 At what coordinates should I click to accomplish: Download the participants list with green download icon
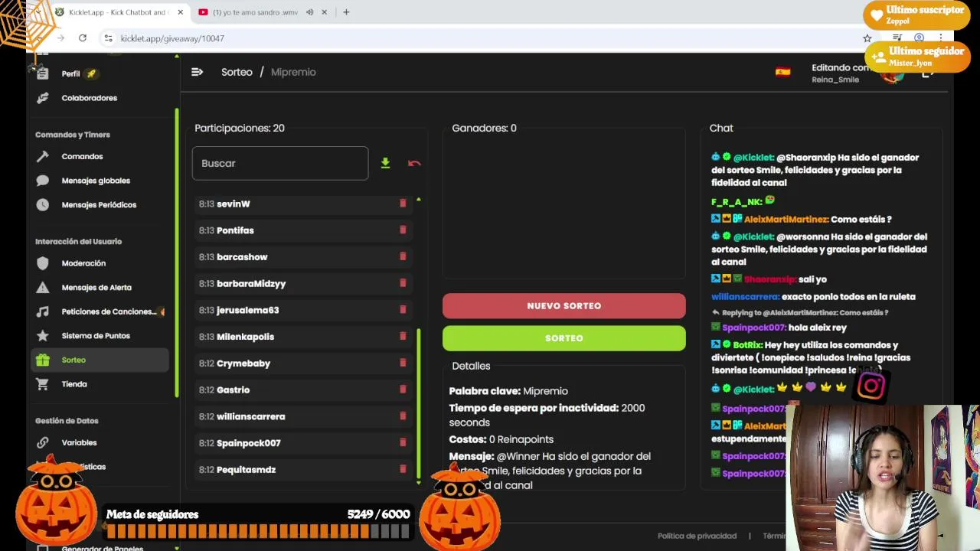tap(385, 163)
